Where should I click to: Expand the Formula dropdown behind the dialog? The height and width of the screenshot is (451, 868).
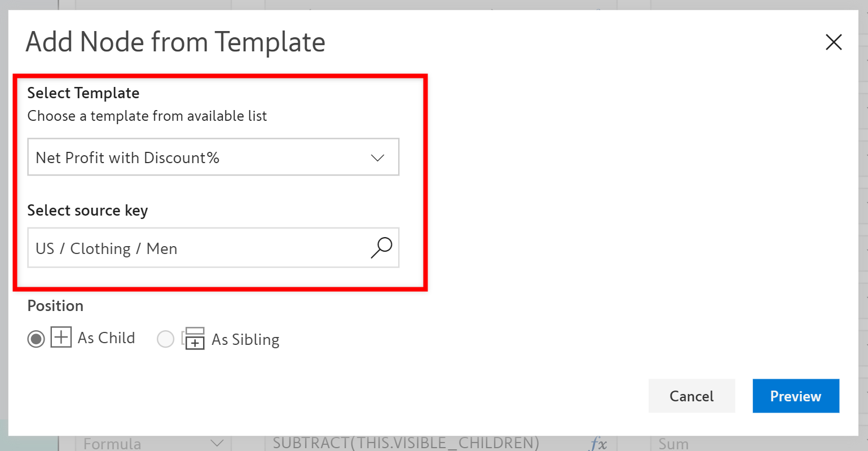pos(217,444)
